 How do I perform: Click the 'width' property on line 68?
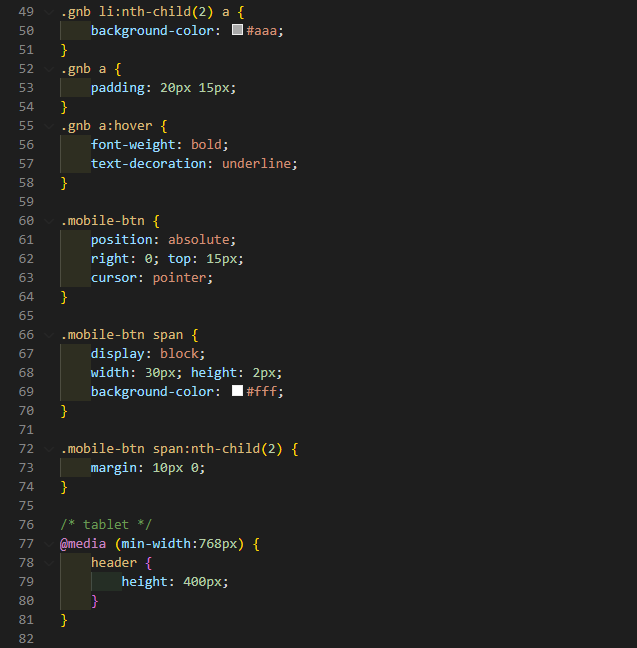(x=110, y=373)
